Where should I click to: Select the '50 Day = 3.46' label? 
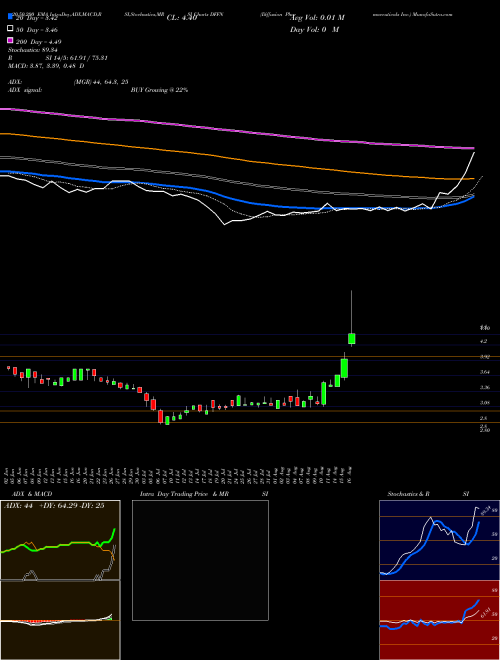pos(37,30)
